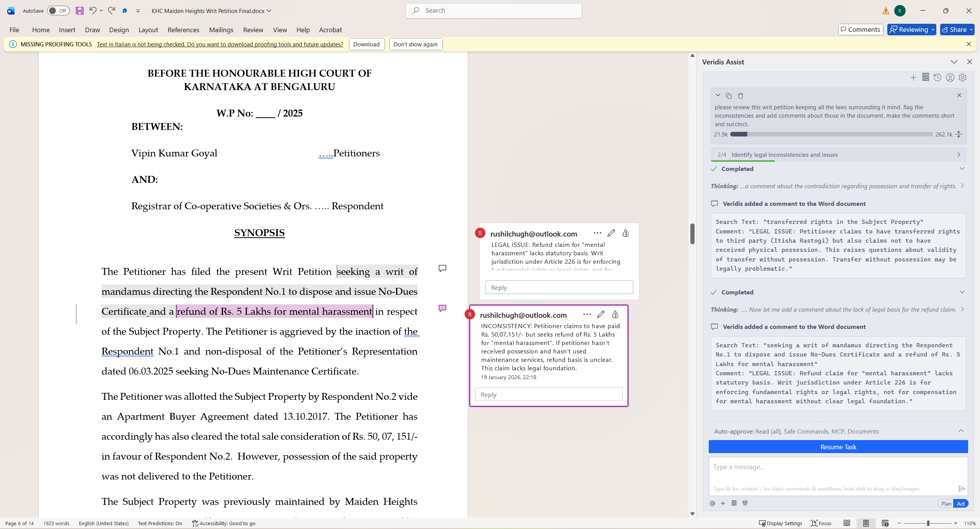
Task: Open Veridis Assist settings gear
Action: pyautogui.click(x=962, y=77)
